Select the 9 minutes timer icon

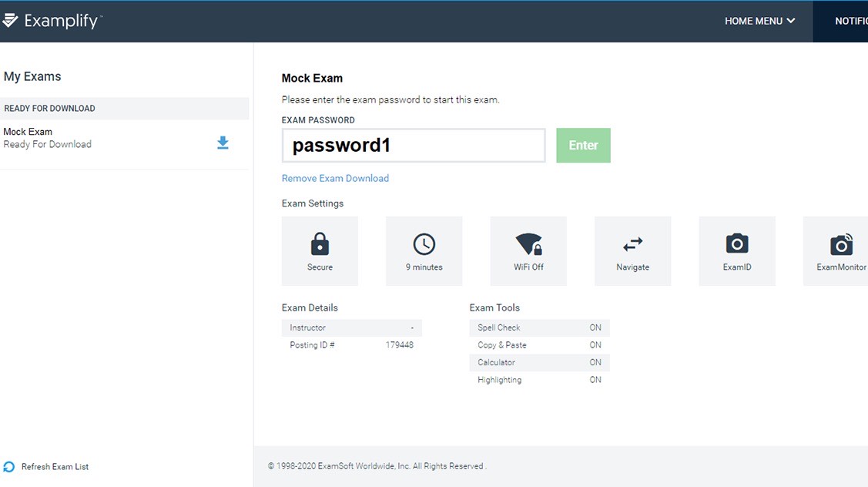424,243
